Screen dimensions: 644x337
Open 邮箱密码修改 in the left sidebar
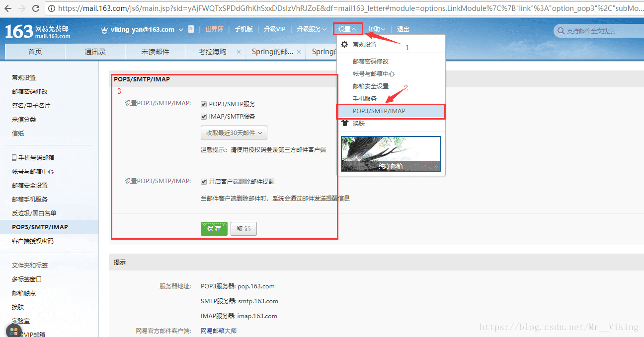click(x=30, y=92)
